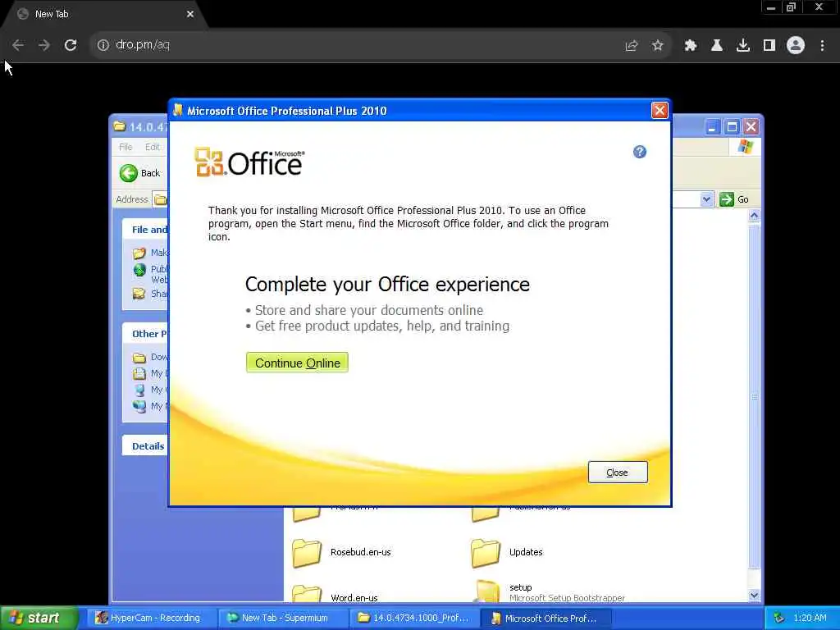Open Rosebud.en-us folder

coord(342,552)
